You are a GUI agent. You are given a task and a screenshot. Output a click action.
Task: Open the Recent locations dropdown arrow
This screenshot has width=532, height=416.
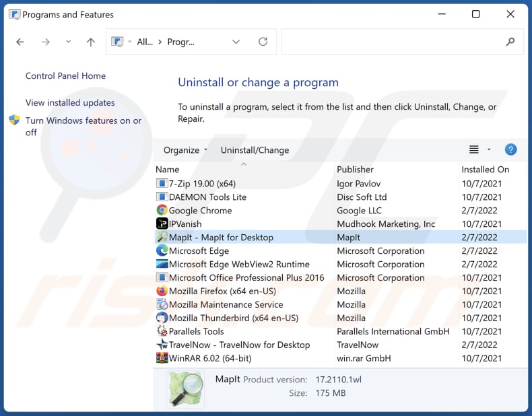click(x=69, y=42)
